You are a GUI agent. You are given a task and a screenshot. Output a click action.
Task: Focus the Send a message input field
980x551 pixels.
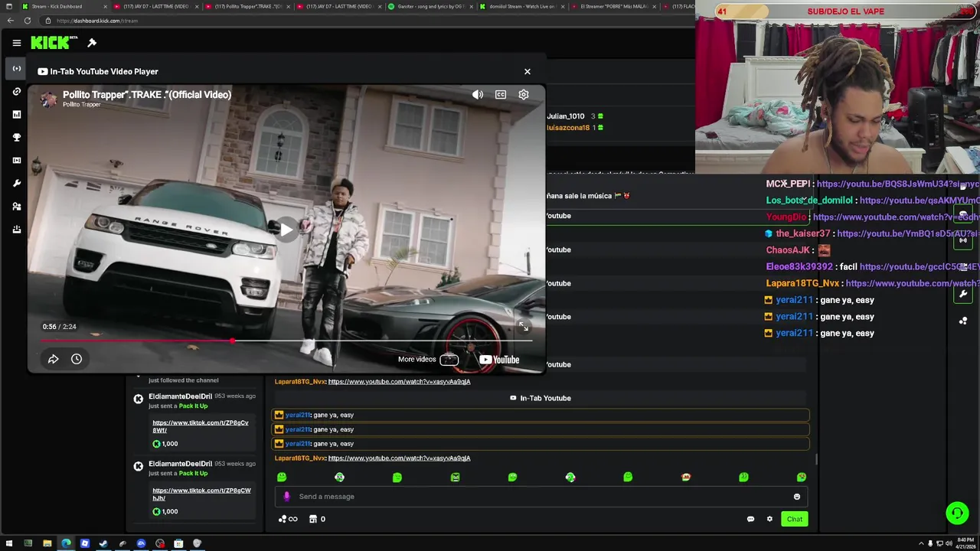pyautogui.click(x=542, y=497)
